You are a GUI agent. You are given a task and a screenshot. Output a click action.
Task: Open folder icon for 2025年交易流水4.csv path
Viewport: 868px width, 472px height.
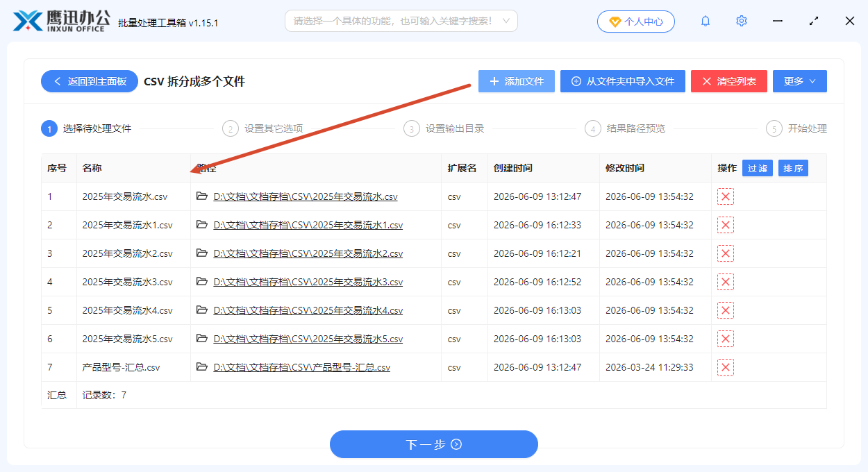coord(202,310)
